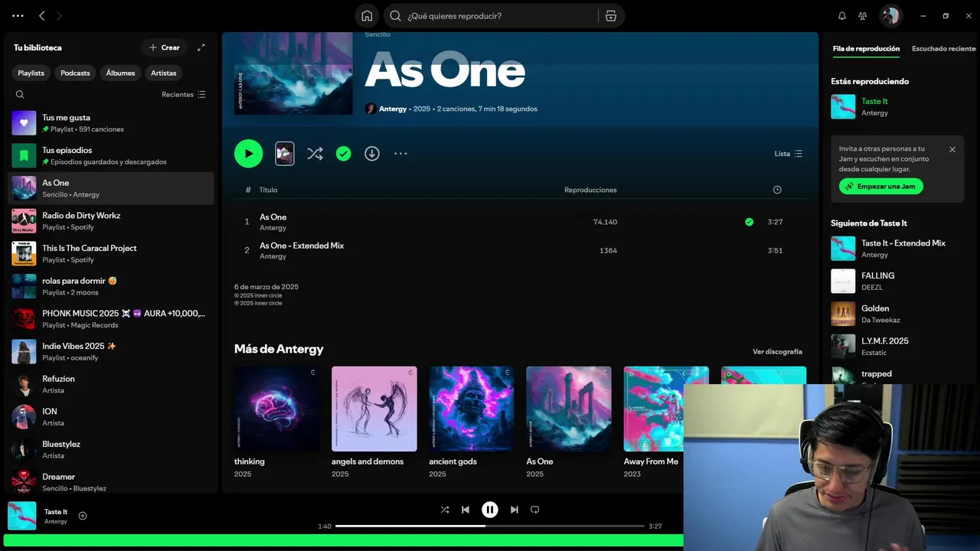Open the user profile avatar
The image size is (980, 551).
(890, 15)
